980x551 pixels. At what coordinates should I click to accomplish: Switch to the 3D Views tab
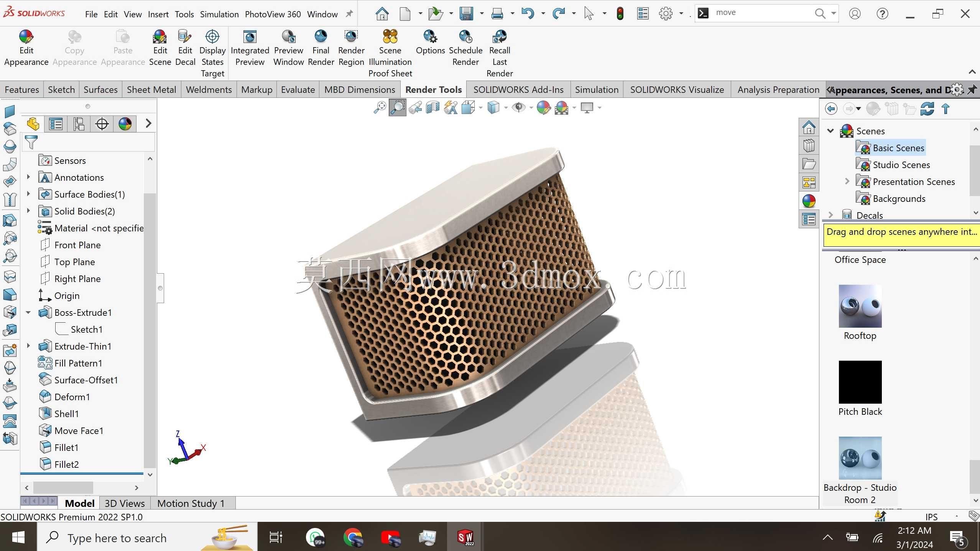125,503
